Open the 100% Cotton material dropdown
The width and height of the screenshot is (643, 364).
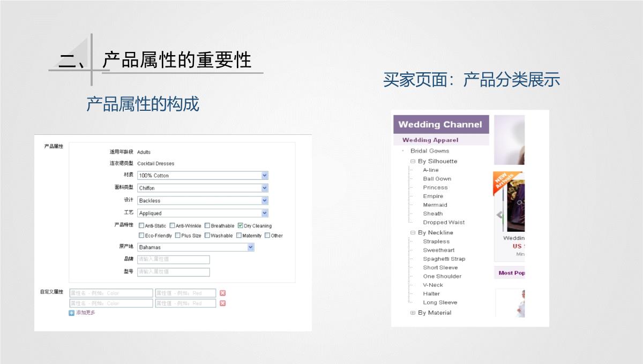pyautogui.click(x=264, y=176)
